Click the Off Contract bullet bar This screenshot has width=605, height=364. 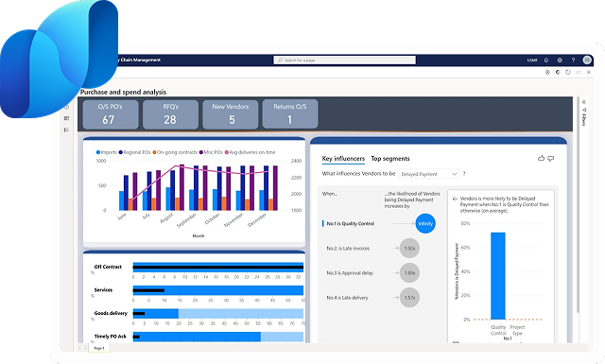click(218, 268)
